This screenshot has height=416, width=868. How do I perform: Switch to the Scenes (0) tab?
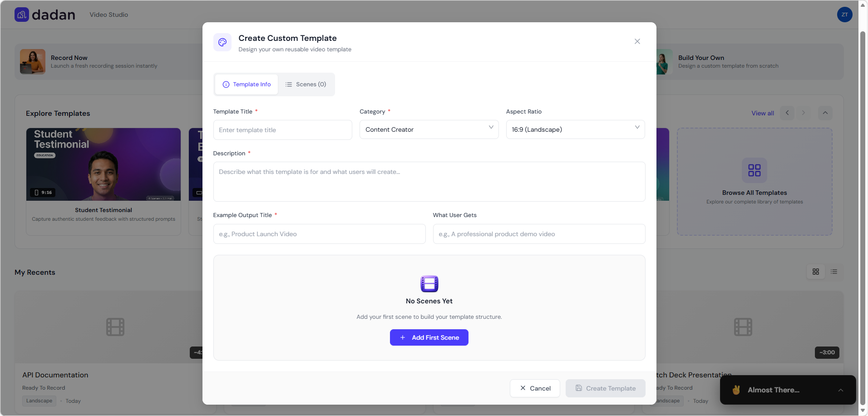(306, 84)
